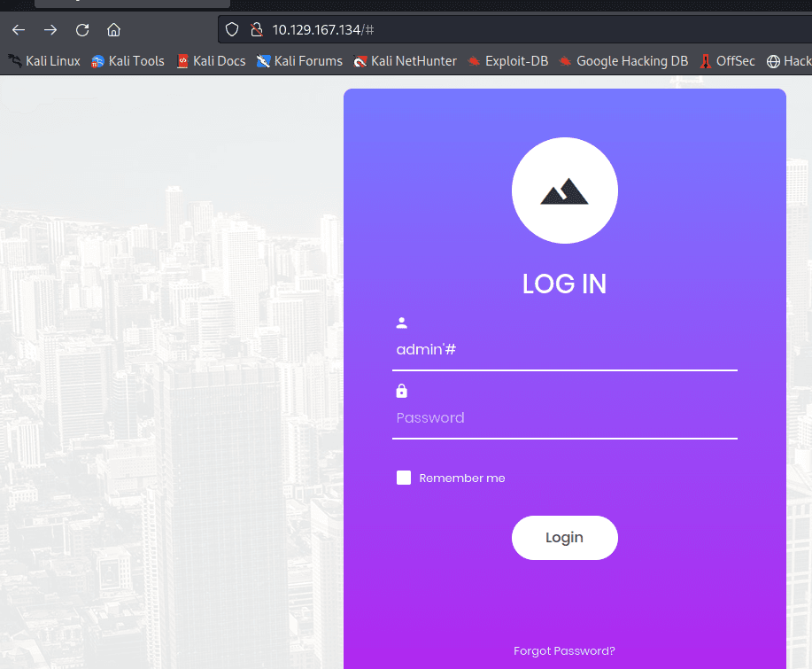
Task: Click the shield tracking protection icon
Action: click(232, 30)
